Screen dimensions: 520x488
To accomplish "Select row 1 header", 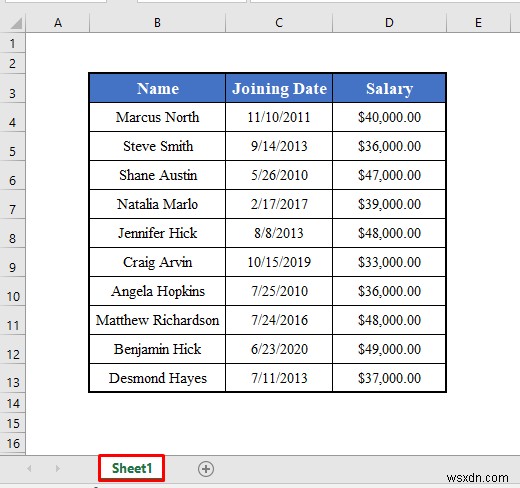I will [x=13, y=43].
